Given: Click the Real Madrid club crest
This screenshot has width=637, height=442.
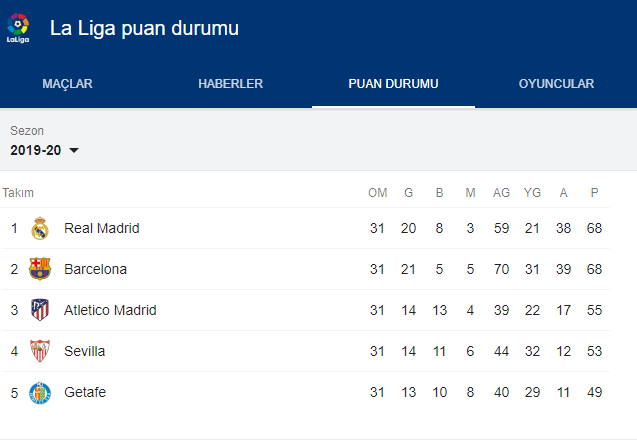Looking at the screenshot, I should 40,229.
